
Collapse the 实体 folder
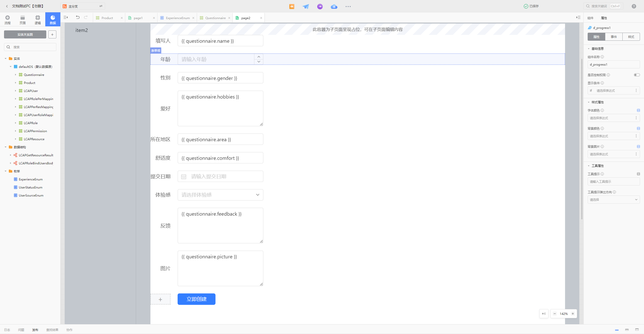pyautogui.click(x=6, y=59)
